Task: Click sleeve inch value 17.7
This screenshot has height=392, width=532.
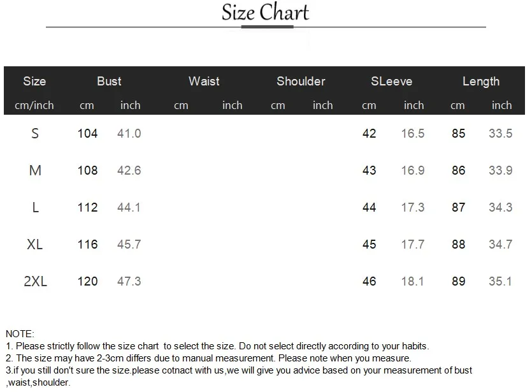Action: tap(413, 244)
